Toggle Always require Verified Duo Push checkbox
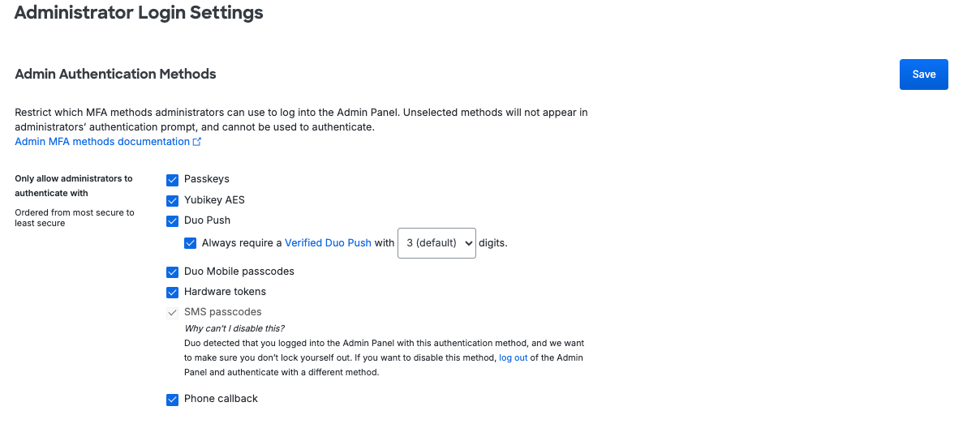The width and height of the screenshot is (980, 445). tap(190, 242)
